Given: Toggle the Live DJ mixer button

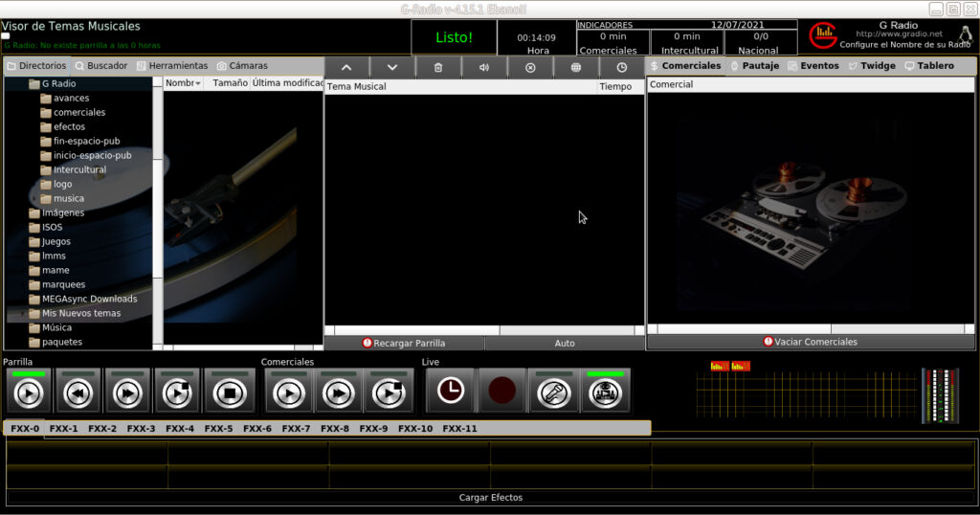Looking at the screenshot, I should point(604,391).
